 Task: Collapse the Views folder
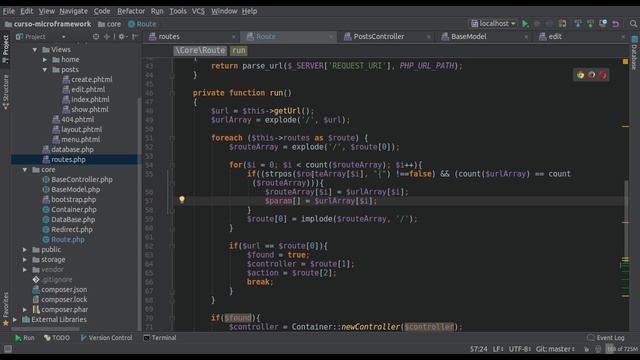35,50
